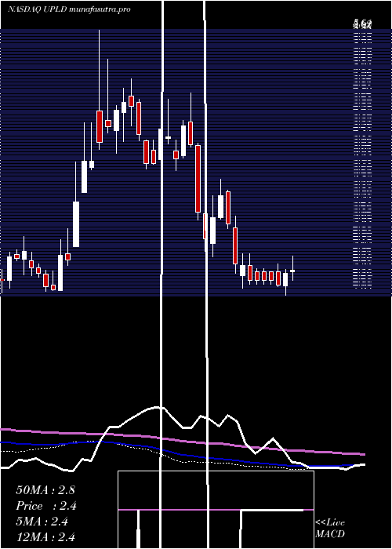Image resolution: width=392 pixels, height=549 pixels.
Task: Click the <<Live MACD label
Action: coord(330,528)
